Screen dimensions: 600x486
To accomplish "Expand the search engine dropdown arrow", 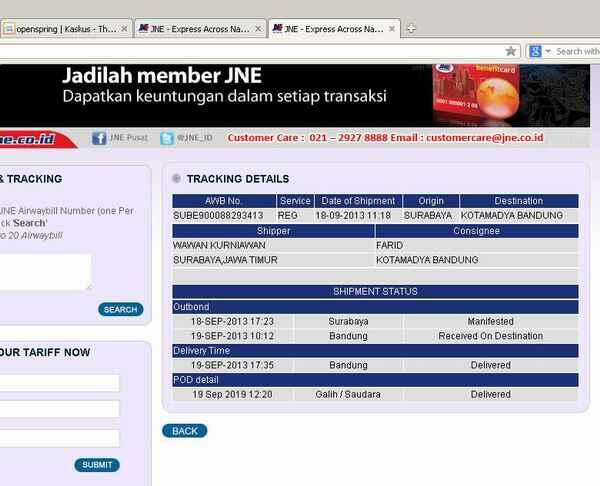I will click(548, 51).
